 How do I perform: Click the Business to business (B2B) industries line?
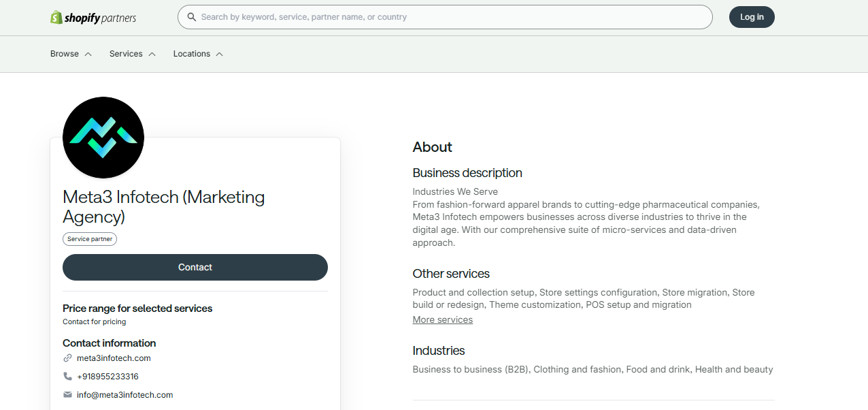tap(593, 369)
